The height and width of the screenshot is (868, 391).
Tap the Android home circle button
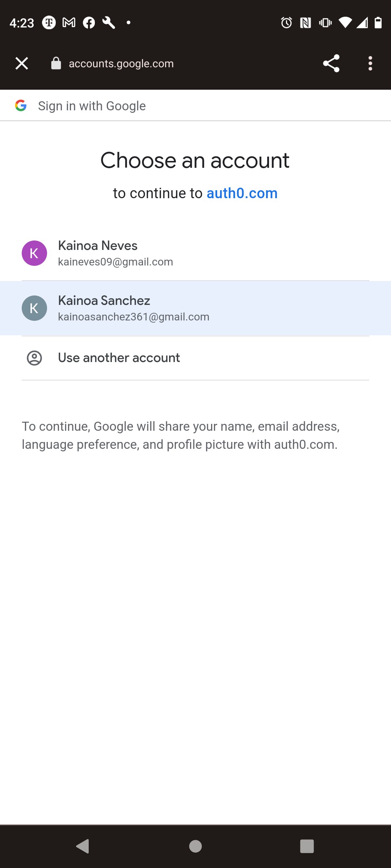[195, 846]
